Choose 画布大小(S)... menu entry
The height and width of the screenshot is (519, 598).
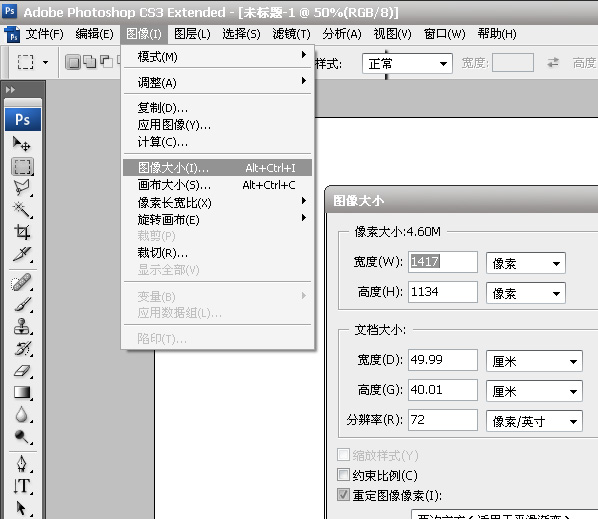point(217,185)
